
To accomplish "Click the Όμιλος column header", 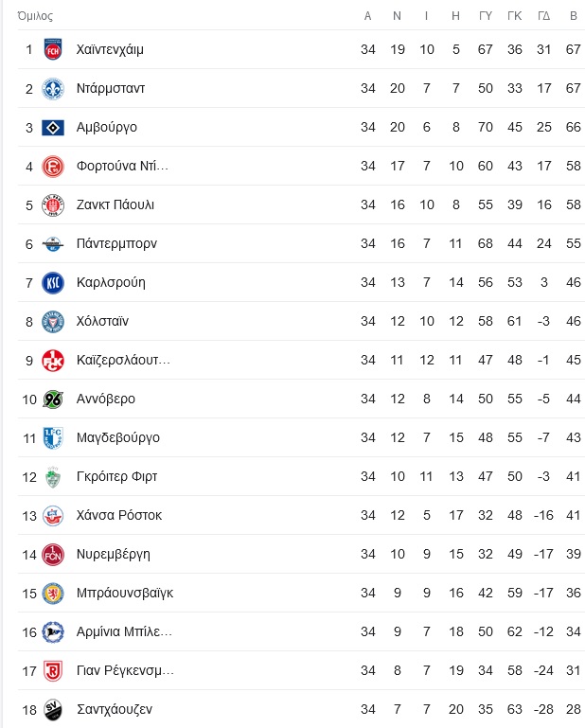I will (x=35, y=16).
